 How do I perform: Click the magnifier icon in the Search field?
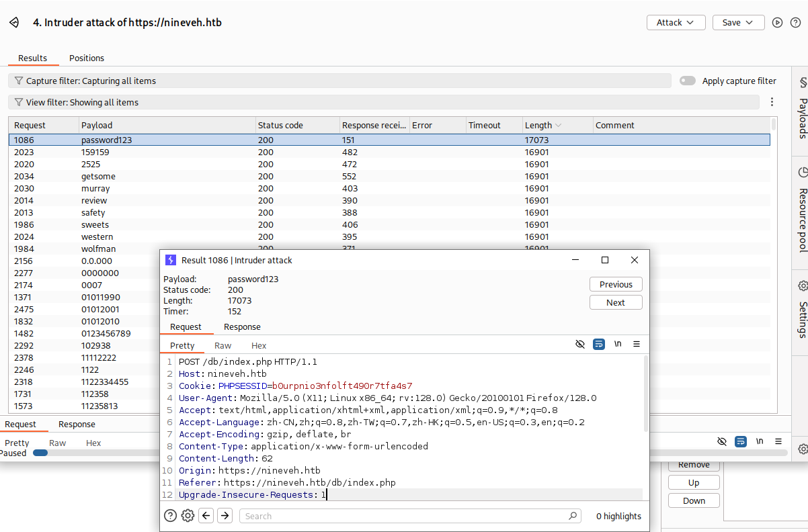(x=573, y=516)
